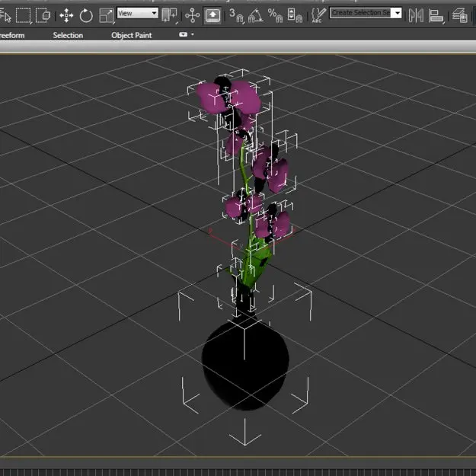Open Edit Named Selection Sets
This screenshot has height=476, width=476.
tap(318, 15)
